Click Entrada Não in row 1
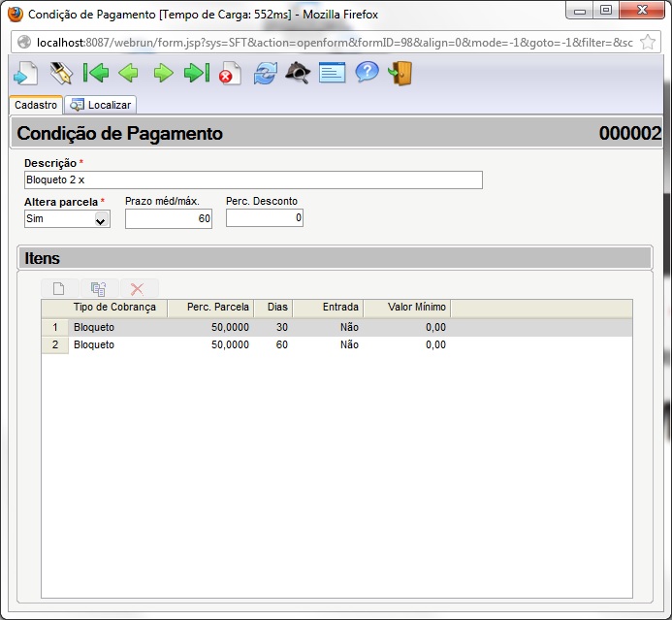 pos(349,328)
